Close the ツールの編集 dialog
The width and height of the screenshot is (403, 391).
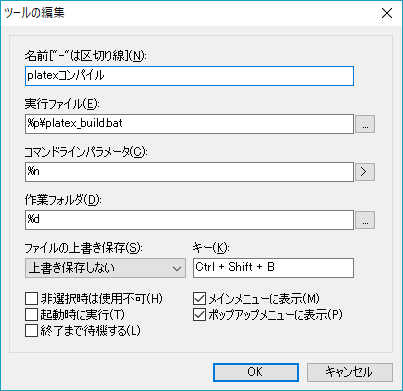387,13
